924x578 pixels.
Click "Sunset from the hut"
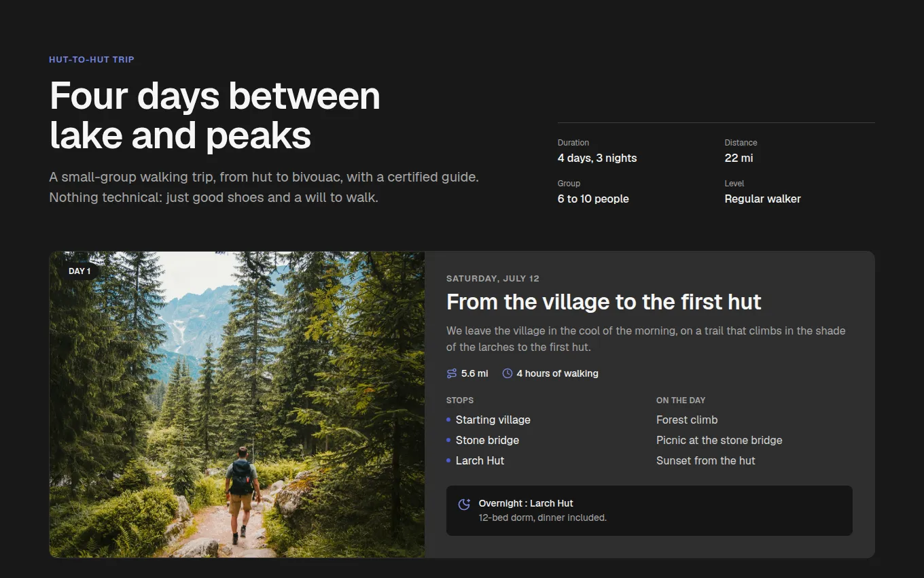click(706, 461)
